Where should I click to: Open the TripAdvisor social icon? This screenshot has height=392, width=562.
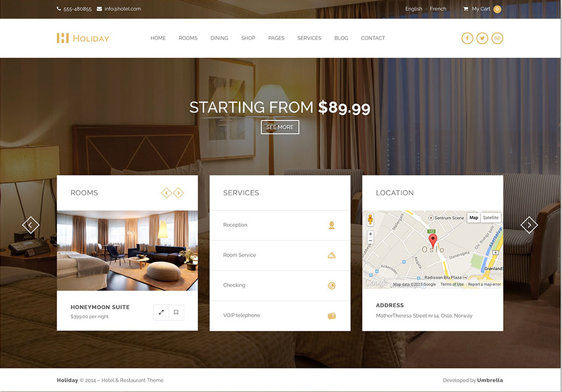[497, 38]
